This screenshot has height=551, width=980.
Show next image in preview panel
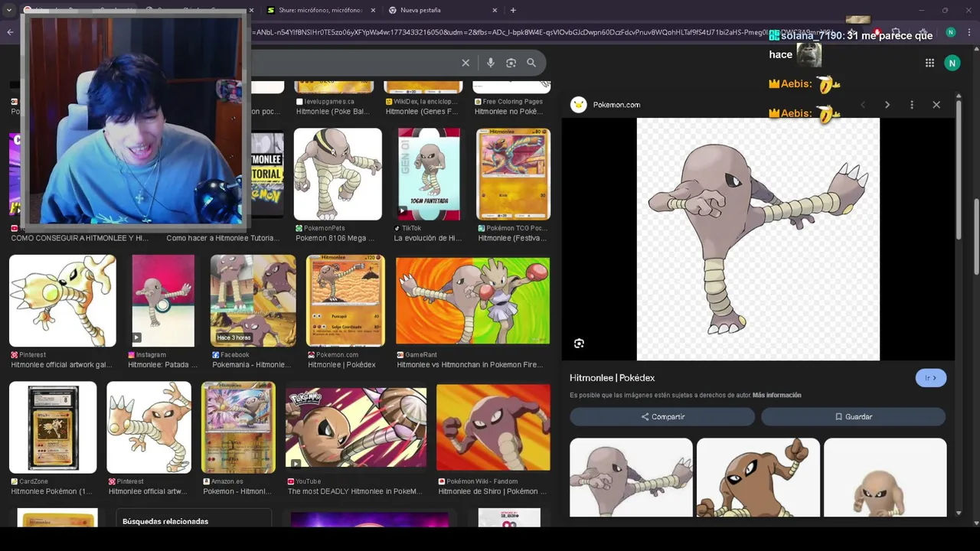(887, 105)
